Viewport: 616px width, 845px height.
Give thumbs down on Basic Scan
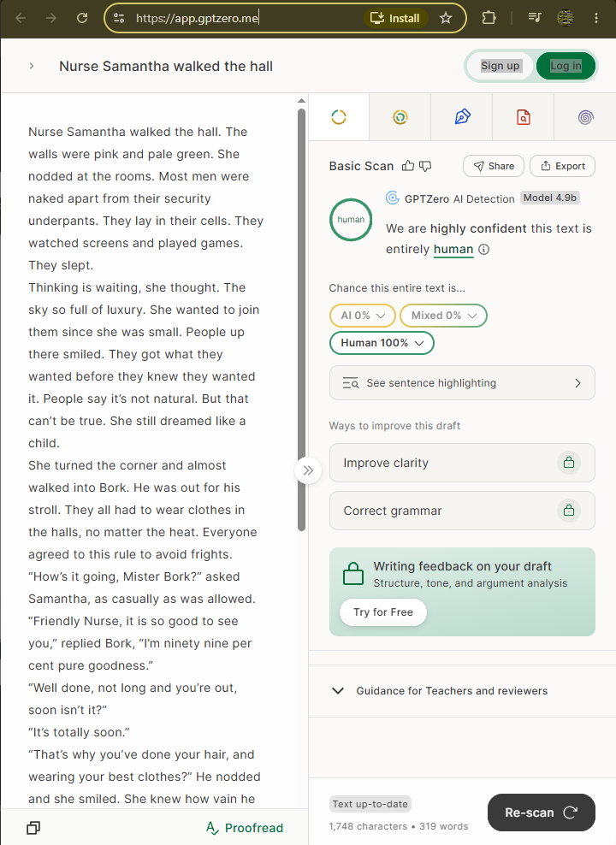click(425, 166)
